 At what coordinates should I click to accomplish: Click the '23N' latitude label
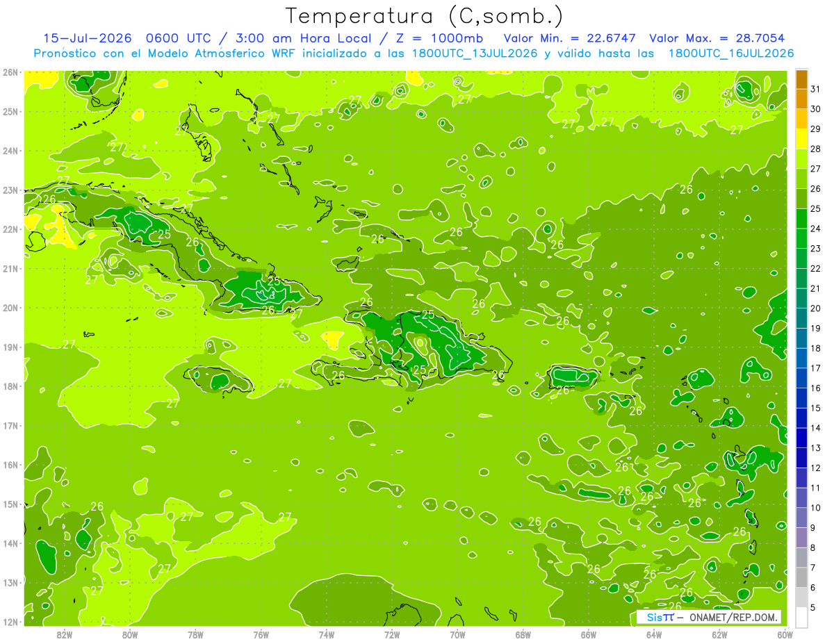point(10,190)
